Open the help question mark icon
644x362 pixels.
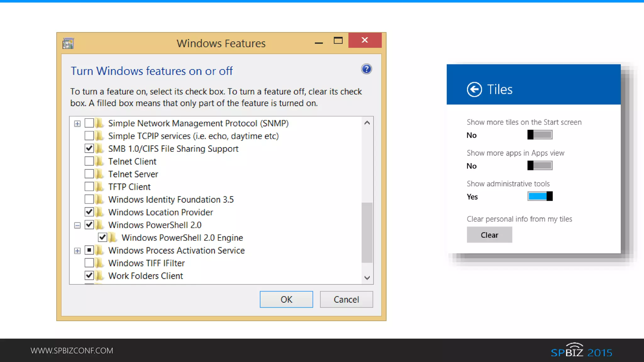click(x=366, y=69)
